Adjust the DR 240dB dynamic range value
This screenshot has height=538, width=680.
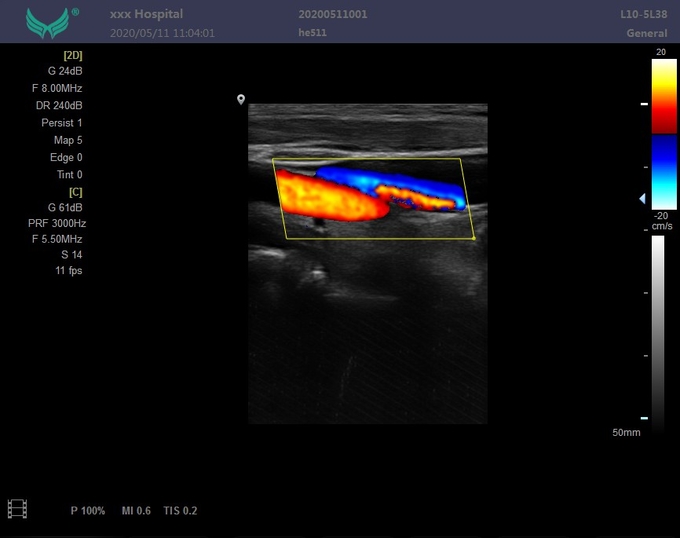pyautogui.click(x=60, y=106)
